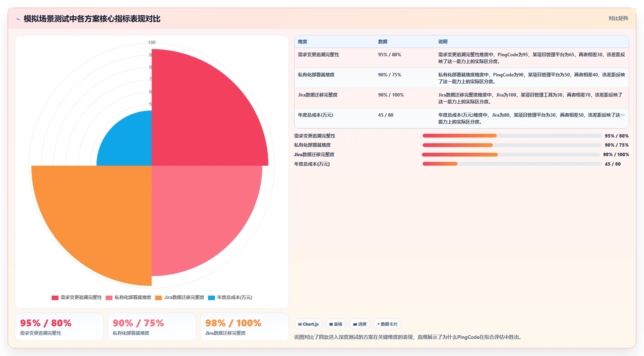
Task: Click description mentioning PingCode为90
Action: (x=532, y=78)
